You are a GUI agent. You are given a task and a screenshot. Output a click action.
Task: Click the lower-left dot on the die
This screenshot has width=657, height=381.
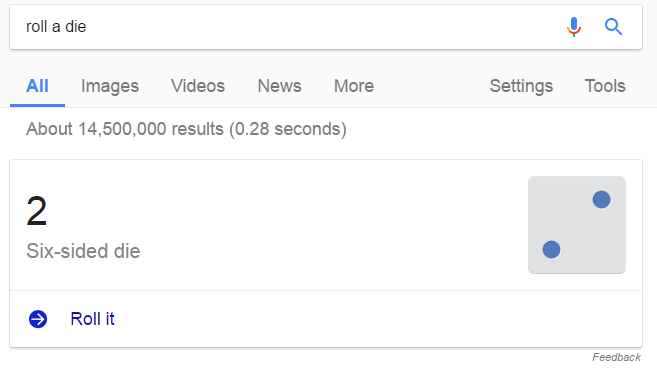(x=551, y=250)
